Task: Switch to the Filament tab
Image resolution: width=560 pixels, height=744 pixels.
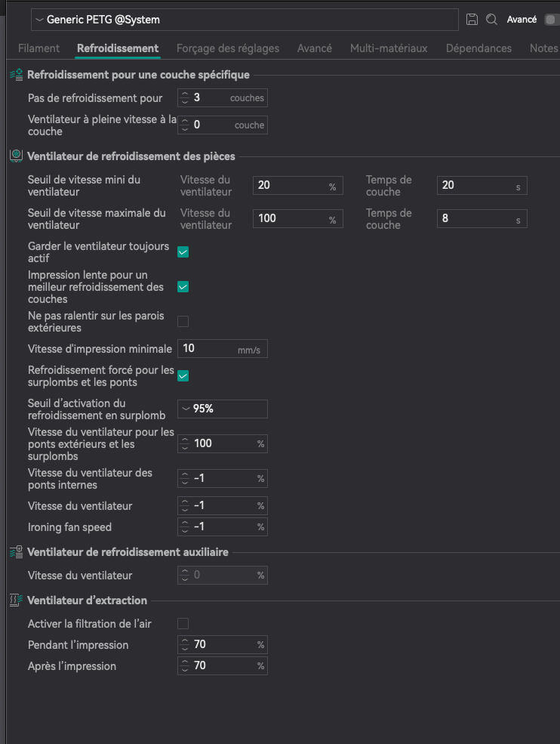Action: point(38,48)
